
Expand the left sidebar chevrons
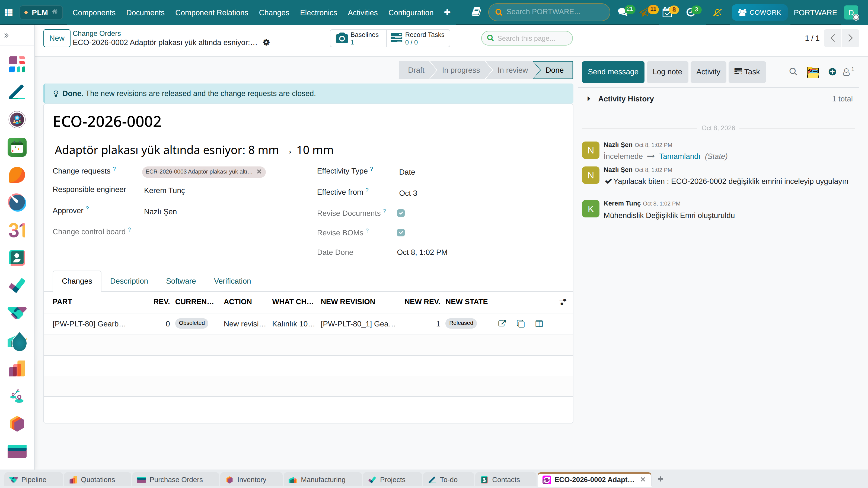click(7, 35)
